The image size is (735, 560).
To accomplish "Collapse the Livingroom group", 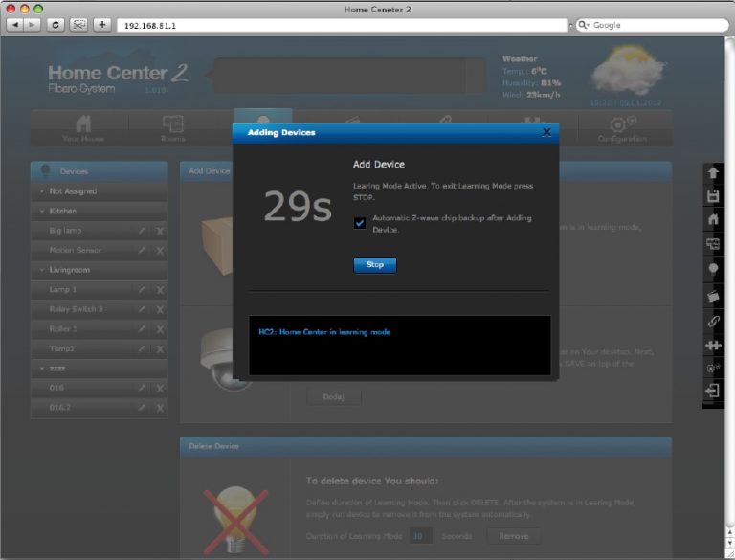I will 43,270.
